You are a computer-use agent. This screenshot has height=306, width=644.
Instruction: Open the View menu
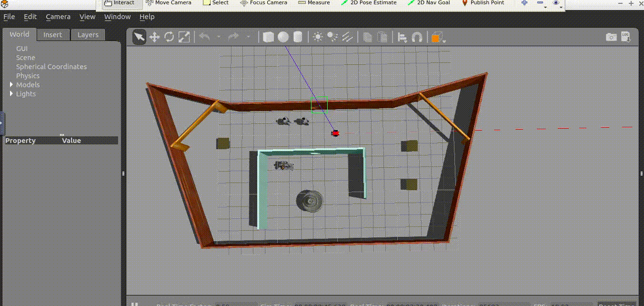click(88, 17)
